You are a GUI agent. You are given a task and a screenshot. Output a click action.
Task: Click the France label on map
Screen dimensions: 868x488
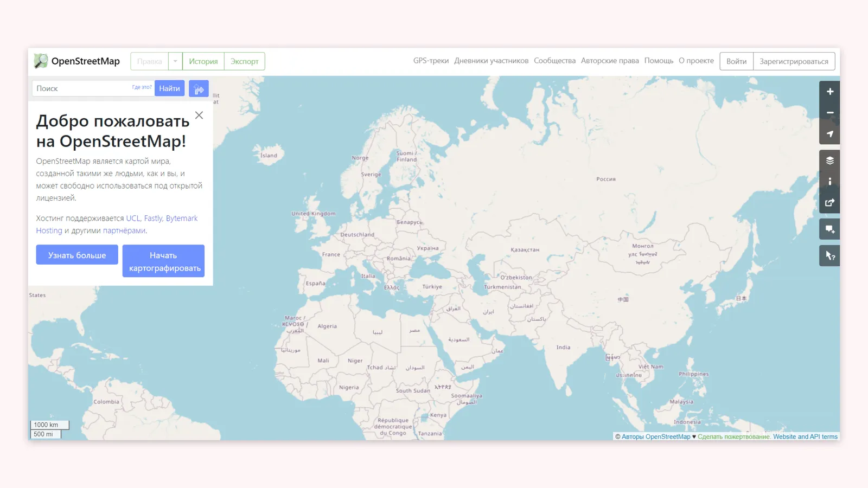click(331, 254)
